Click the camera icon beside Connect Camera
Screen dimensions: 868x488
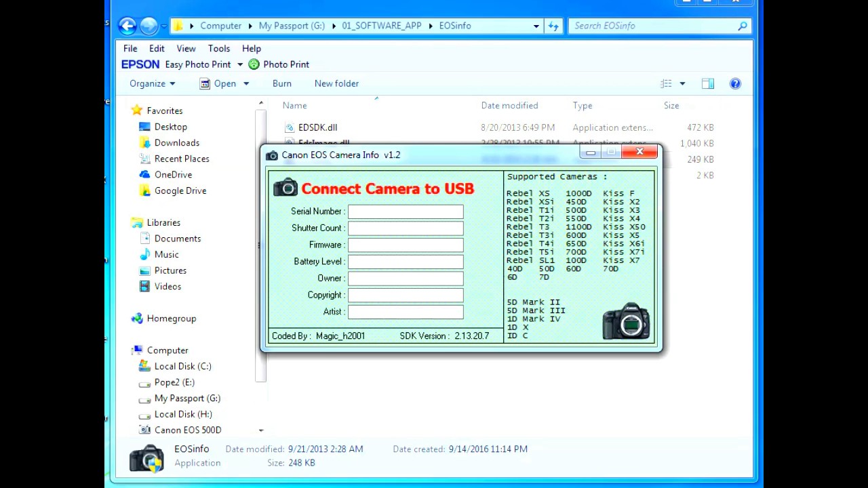click(x=285, y=188)
